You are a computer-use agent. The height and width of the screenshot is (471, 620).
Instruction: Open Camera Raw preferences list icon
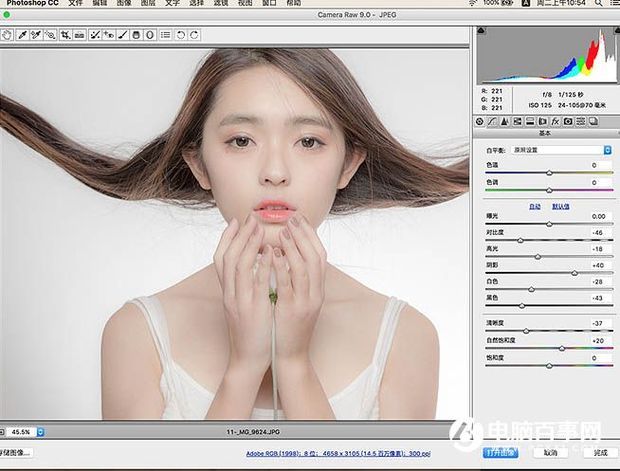click(x=166, y=35)
